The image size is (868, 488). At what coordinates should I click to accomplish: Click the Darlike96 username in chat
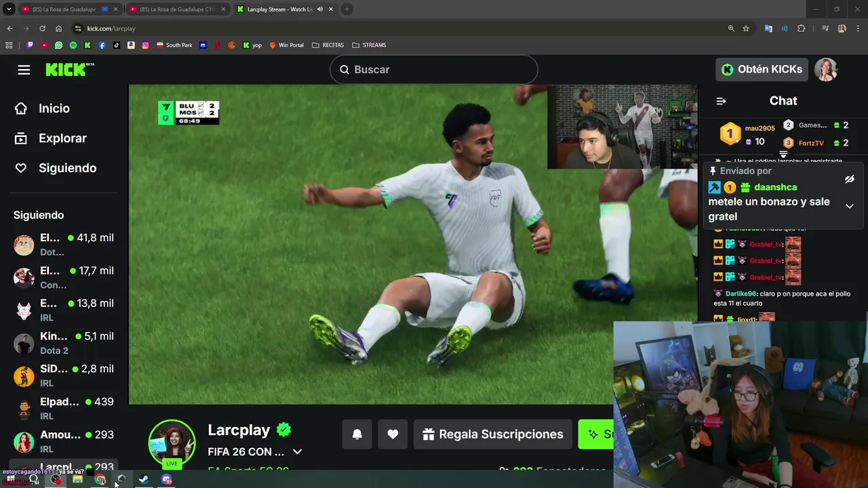(x=741, y=293)
